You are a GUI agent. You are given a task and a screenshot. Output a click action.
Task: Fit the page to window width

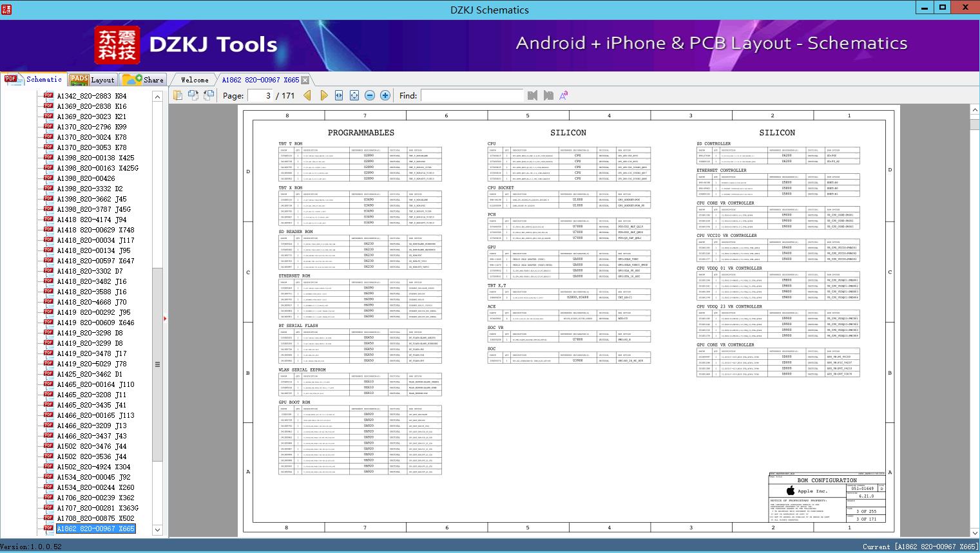(339, 95)
